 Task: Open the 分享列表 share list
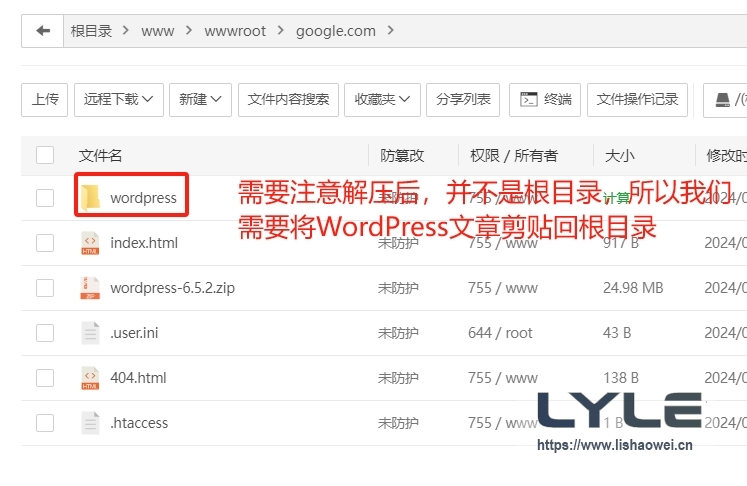[463, 100]
